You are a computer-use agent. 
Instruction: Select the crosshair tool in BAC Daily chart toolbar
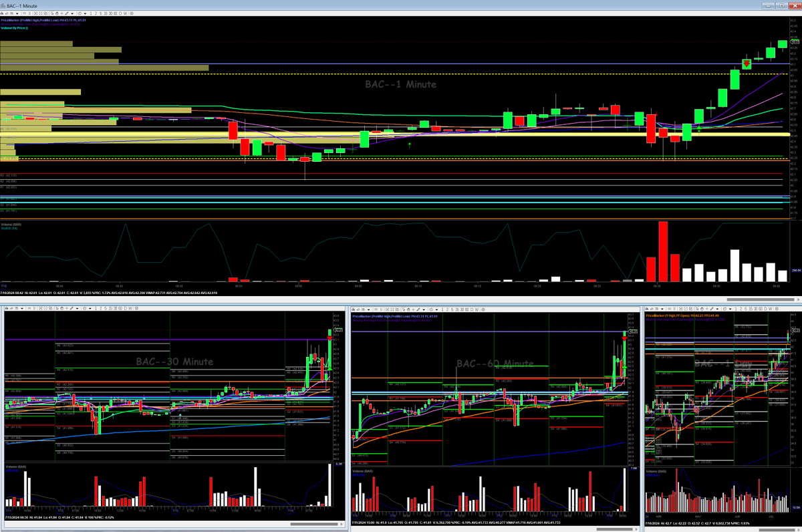pos(707,309)
